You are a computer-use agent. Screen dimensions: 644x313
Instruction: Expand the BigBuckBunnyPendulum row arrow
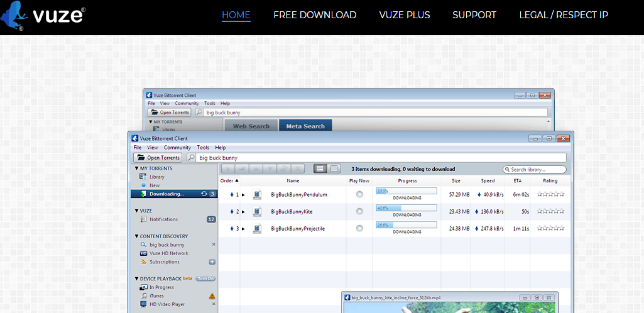tap(243, 195)
